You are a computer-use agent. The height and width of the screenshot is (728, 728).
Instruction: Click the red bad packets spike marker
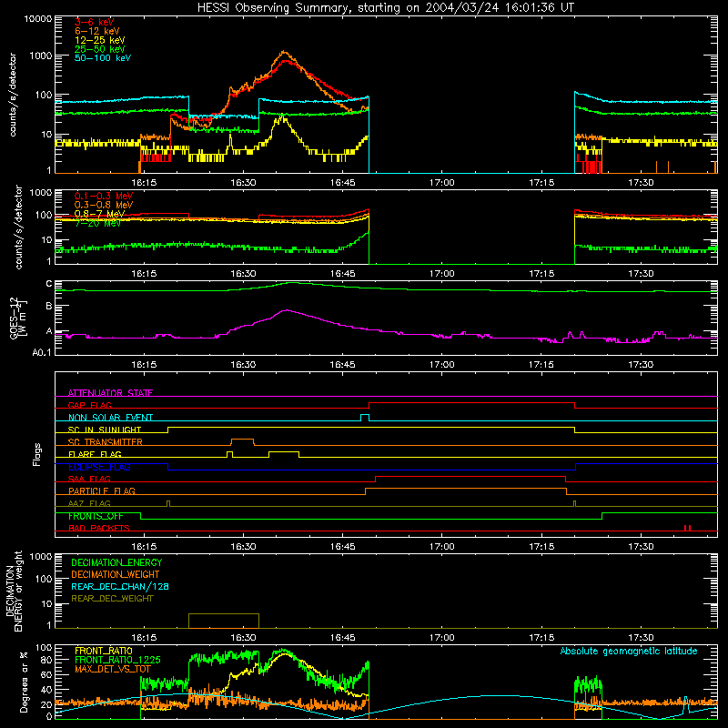pos(688,528)
